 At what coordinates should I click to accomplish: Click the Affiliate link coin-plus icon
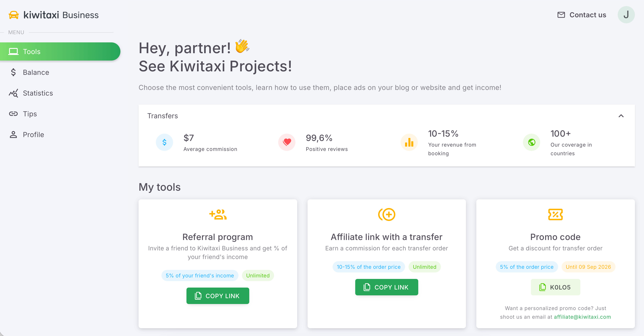pyautogui.click(x=387, y=214)
